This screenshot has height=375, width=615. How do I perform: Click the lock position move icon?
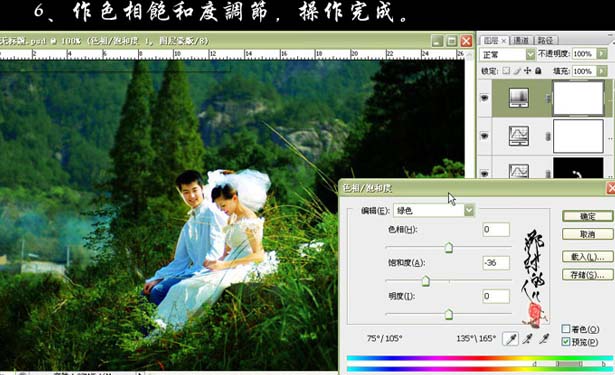[x=528, y=71]
